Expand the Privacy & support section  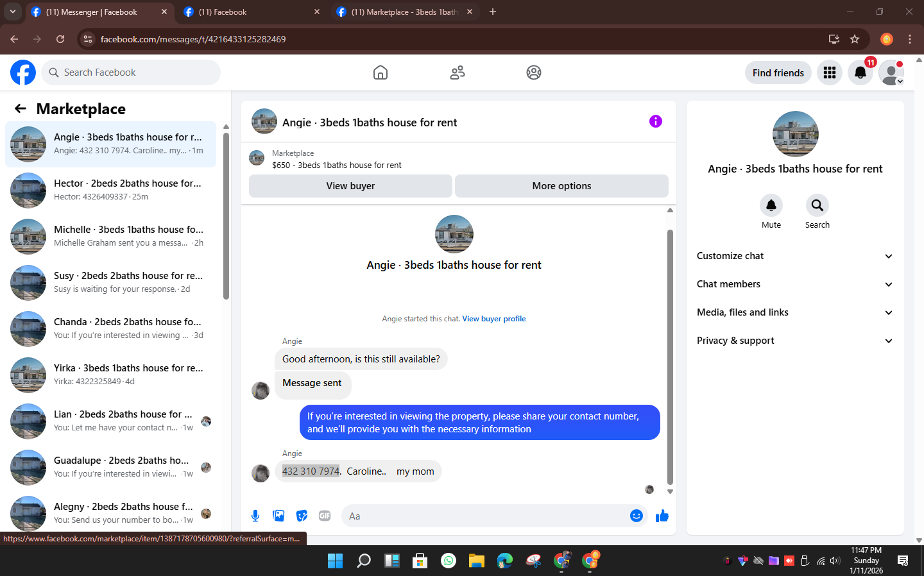795,341
